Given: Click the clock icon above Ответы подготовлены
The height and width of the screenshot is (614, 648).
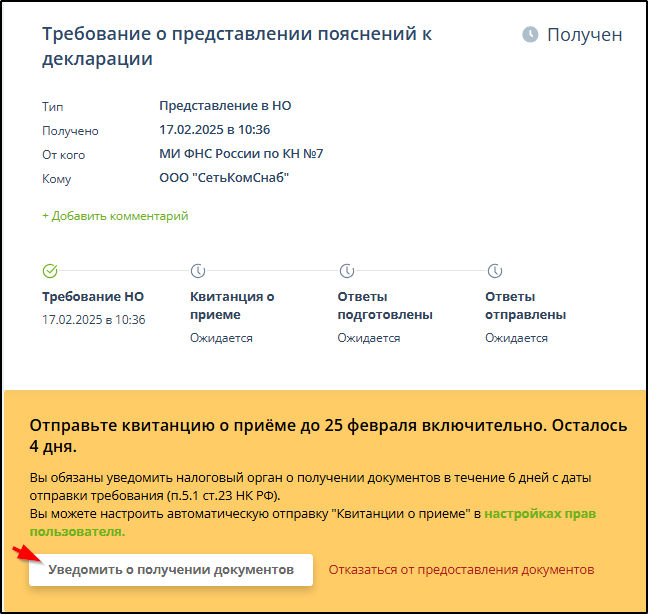Looking at the screenshot, I should coord(346,271).
